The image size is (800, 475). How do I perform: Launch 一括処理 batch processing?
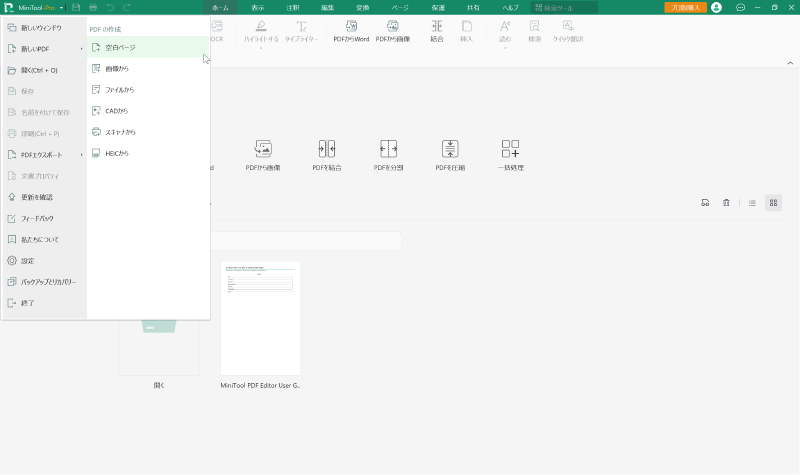coord(510,149)
